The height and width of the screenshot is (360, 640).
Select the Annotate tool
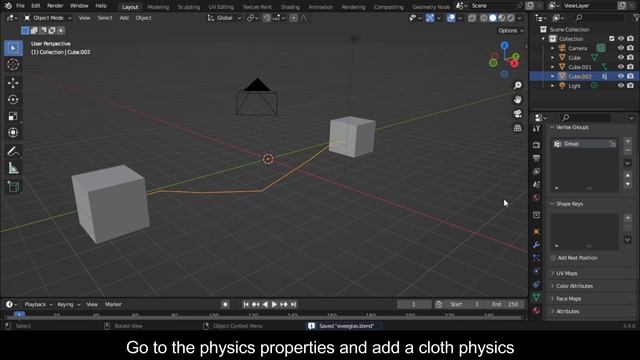(13, 151)
